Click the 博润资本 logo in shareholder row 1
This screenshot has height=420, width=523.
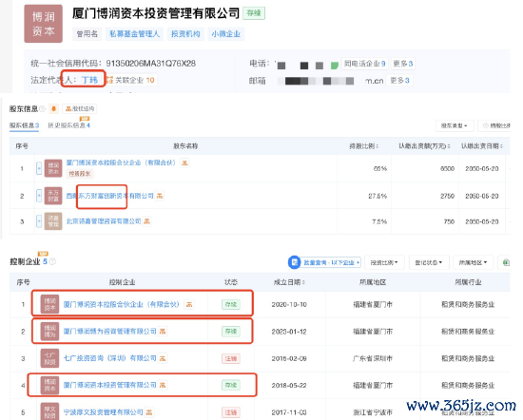pos(53,168)
